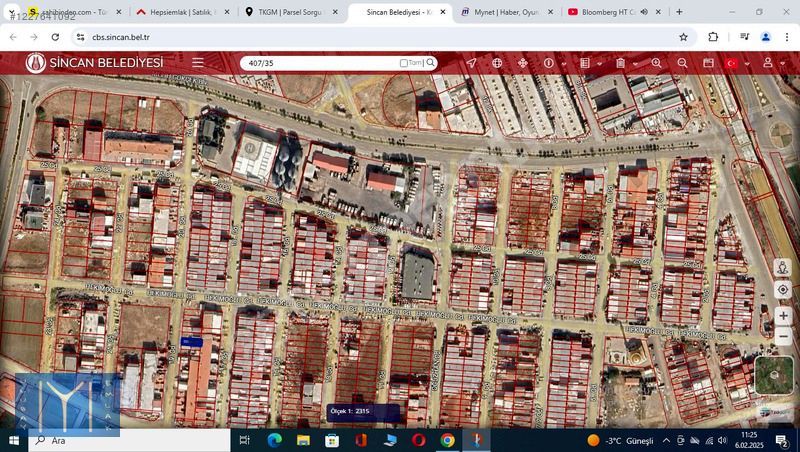Viewport: 800px width, 452px height.
Task: Expand the user account dropdown in toolbar
Action: click(781, 63)
